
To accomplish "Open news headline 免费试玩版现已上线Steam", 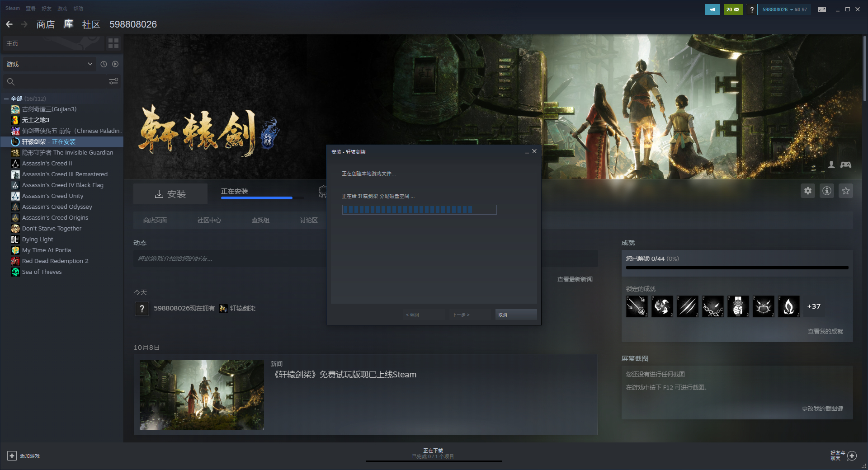I will coord(345,375).
